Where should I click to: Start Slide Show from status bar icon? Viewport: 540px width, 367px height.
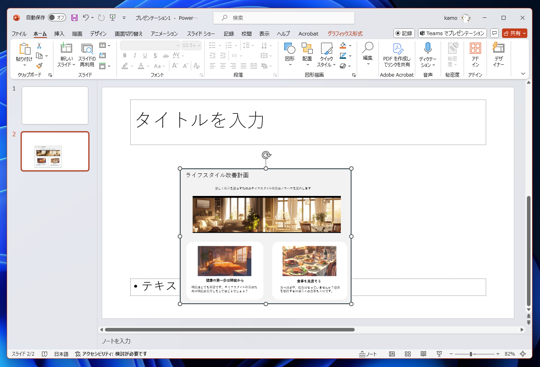click(439, 354)
